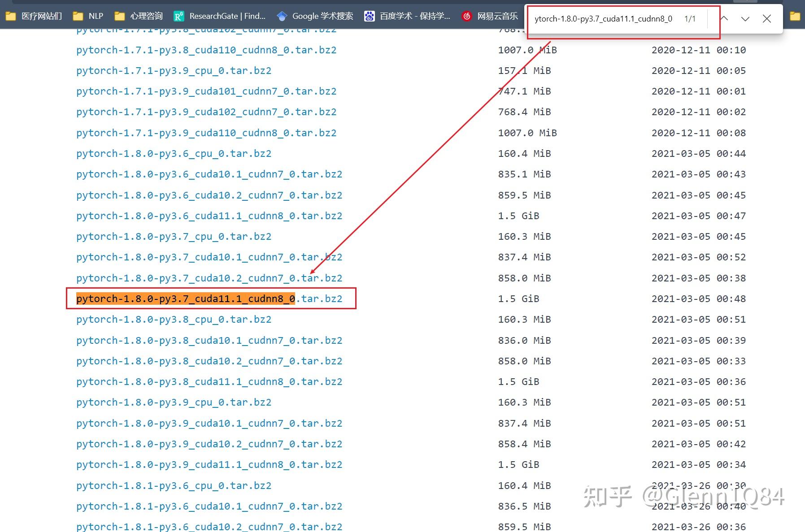Open the 心理咨询 bookmarks folder
The image size is (805, 532).
tap(146, 16)
